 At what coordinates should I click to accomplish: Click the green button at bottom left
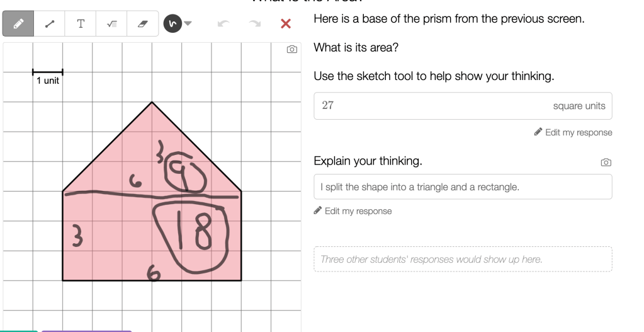tap(19, 330)
